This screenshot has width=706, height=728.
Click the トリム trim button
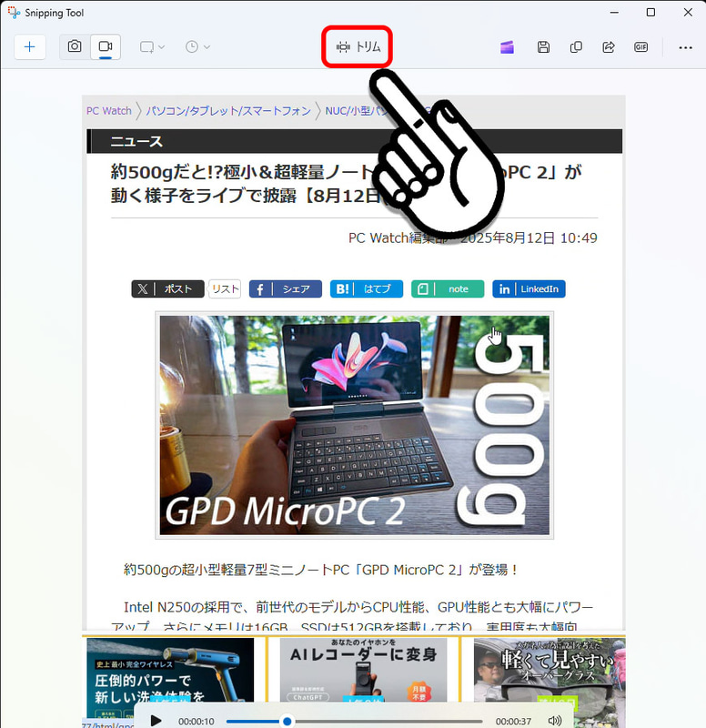(x=358, y=47)
